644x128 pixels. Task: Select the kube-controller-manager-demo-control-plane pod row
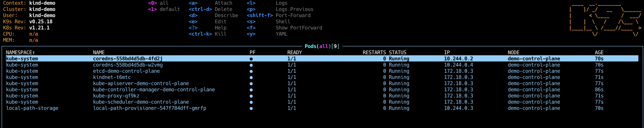tap(154, 90)
